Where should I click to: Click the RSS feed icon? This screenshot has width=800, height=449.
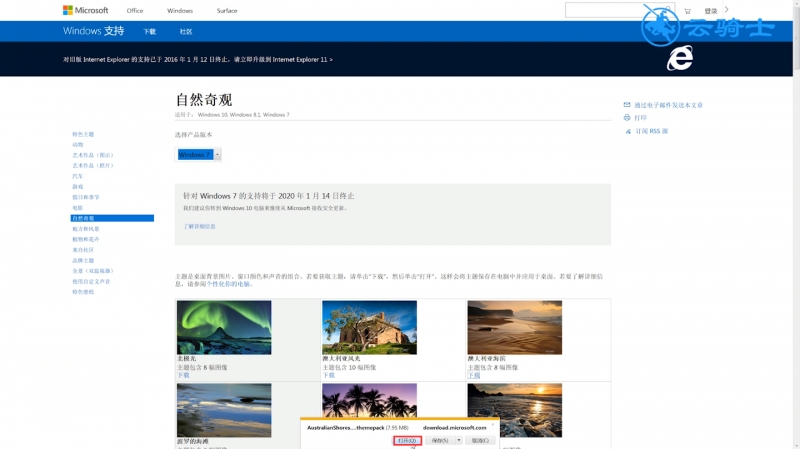click(x=628, y=131)
